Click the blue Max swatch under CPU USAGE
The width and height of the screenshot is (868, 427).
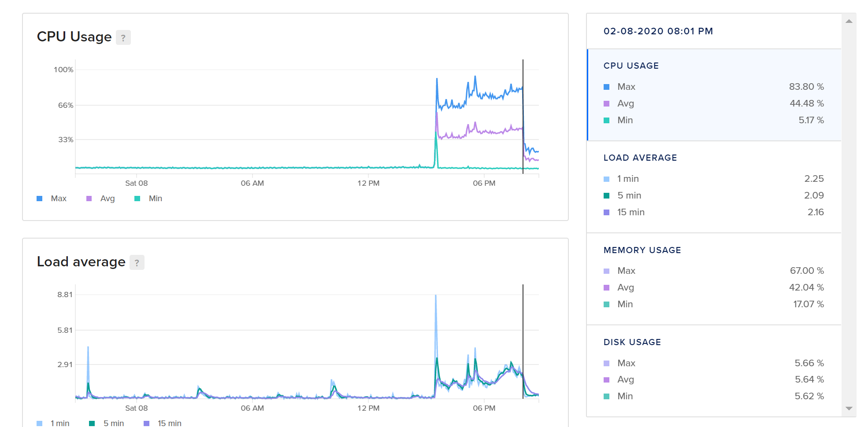[x=607, y=86]
